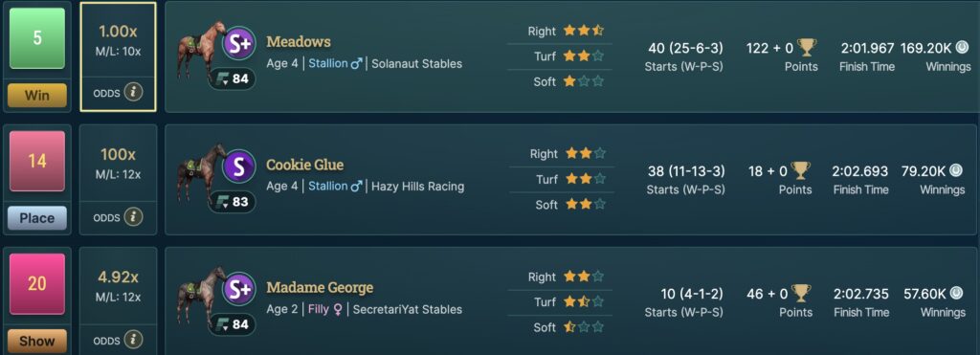Open the Hazy Hills Racing stable link

[418, 187]
